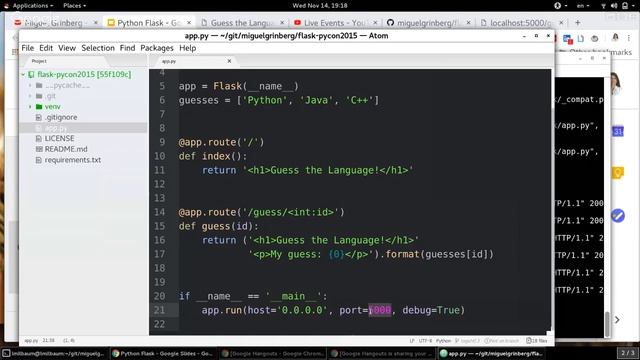Select the highlighted app.py tree row
640x360 pixels.
pyautogui.click(x=84, y=128)
